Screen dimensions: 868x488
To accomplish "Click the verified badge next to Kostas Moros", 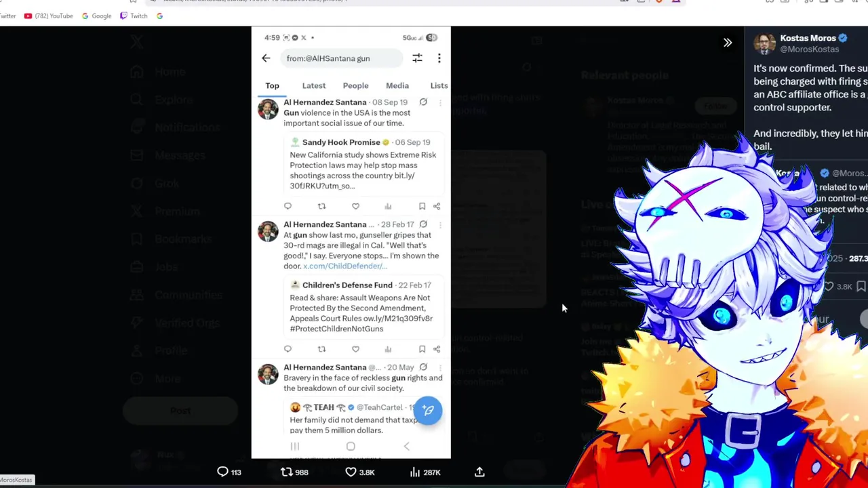I will [x=843, y=38].
